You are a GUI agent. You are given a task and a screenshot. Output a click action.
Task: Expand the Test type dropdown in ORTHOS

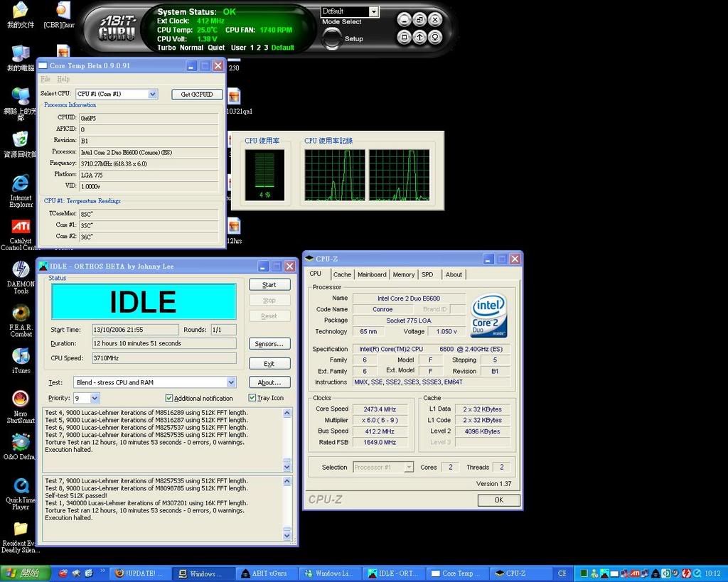point(231,382)
